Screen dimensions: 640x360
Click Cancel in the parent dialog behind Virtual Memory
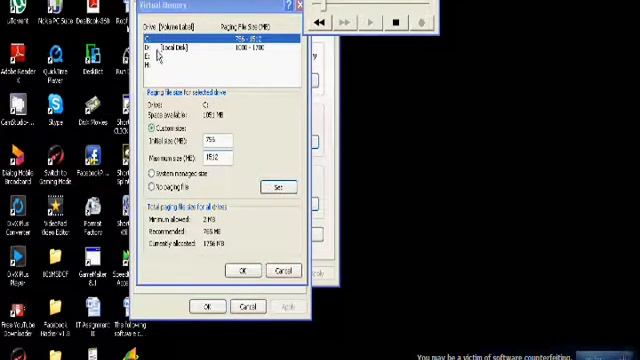[248, 307]
